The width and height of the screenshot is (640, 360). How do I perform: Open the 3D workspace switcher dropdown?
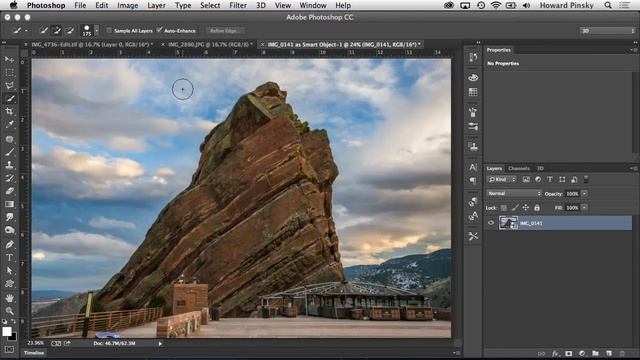(x=607, y=31)
